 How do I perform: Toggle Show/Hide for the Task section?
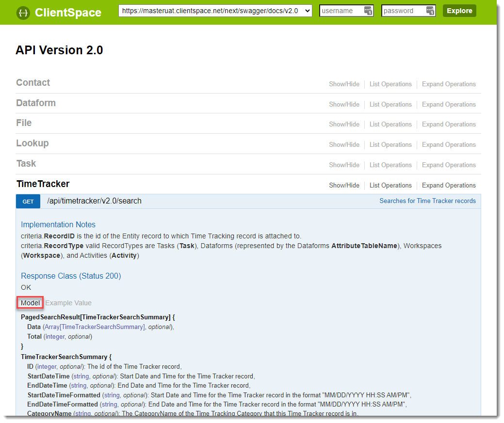(344, 165)
